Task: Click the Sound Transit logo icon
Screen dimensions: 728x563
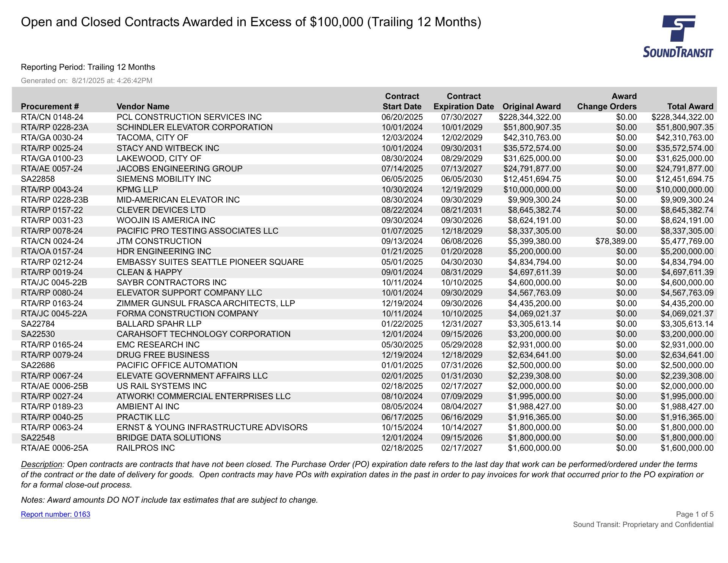Action: (x=678, y=36)
